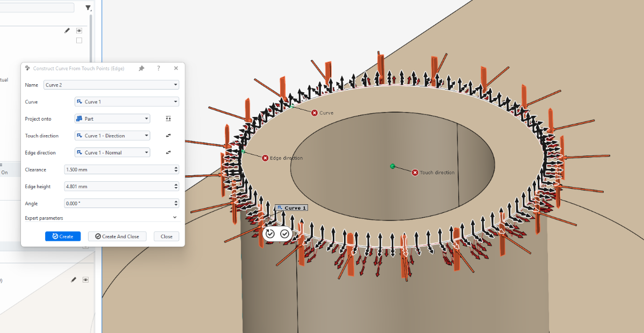Click the floating create icon in viewport
This screenshot has height=333, width=644.
click(x=270, y=234)
